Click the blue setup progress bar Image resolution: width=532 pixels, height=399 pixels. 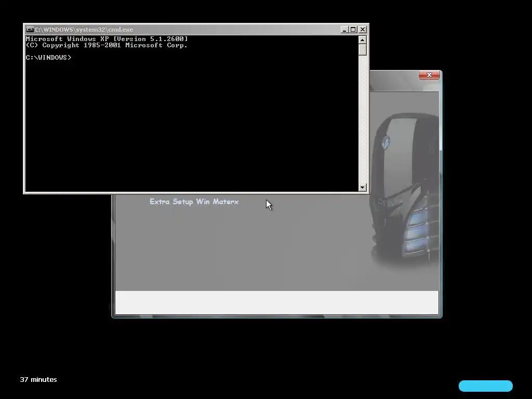486,386
